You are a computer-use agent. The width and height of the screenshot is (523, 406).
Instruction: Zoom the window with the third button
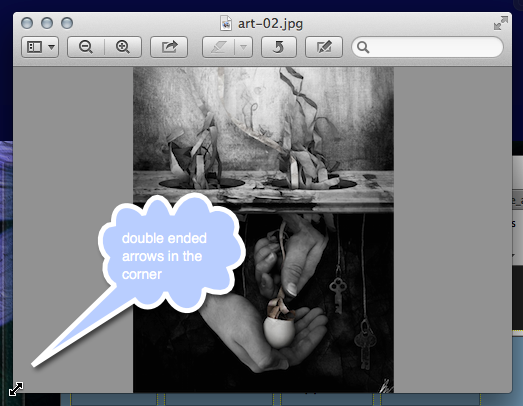pos(67,23)
